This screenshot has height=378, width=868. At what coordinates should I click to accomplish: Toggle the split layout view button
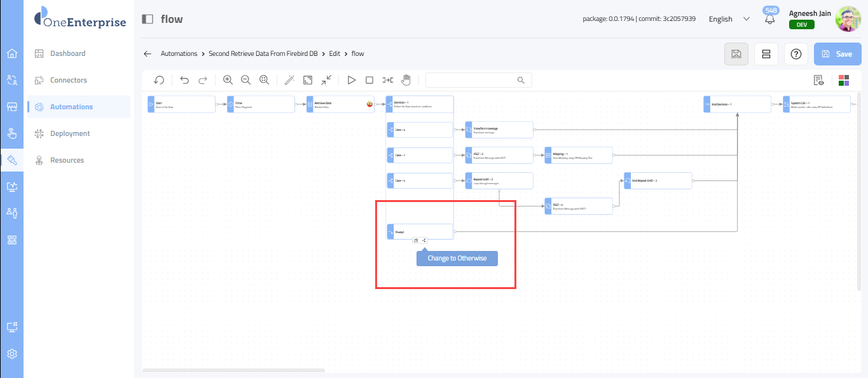(x=766, y=54)
